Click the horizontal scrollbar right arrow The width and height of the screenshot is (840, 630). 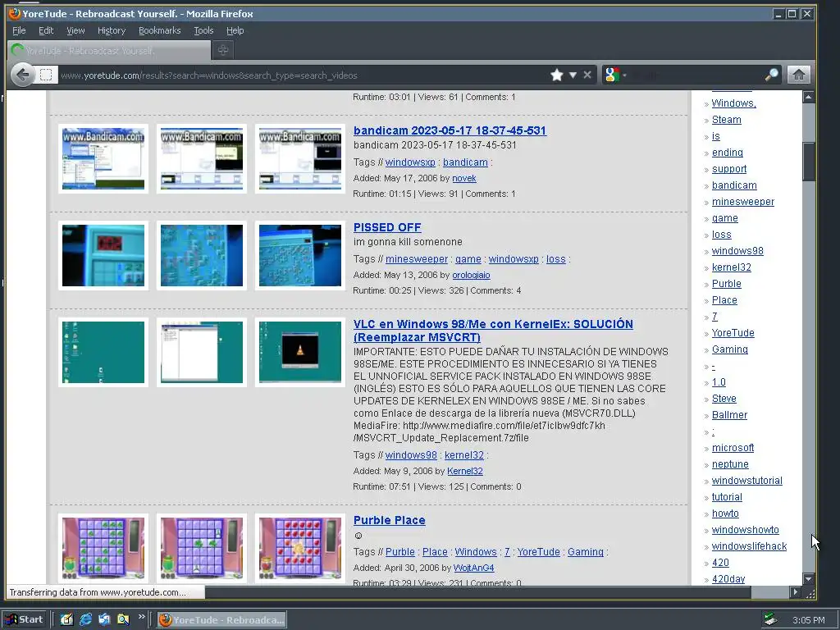[x=795, y=592]
